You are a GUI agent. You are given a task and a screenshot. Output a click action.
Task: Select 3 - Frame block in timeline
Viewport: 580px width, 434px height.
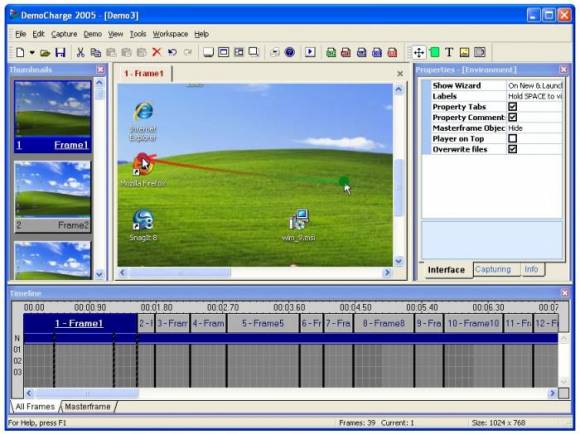point(172,323)
